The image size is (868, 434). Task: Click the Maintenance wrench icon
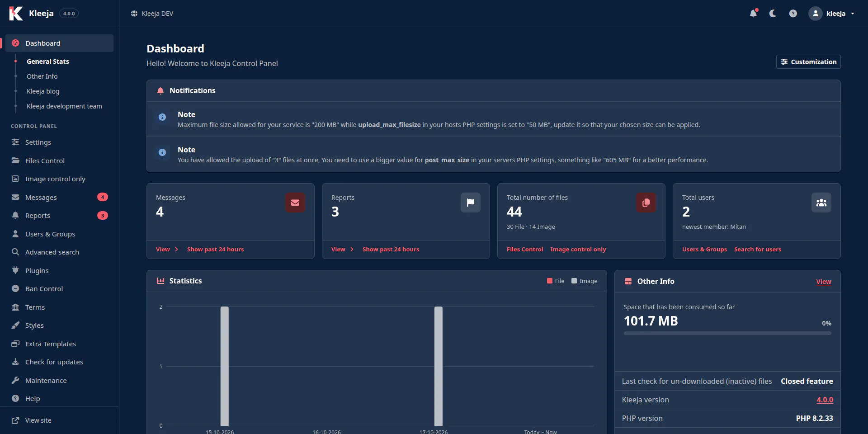coord(15,380)
